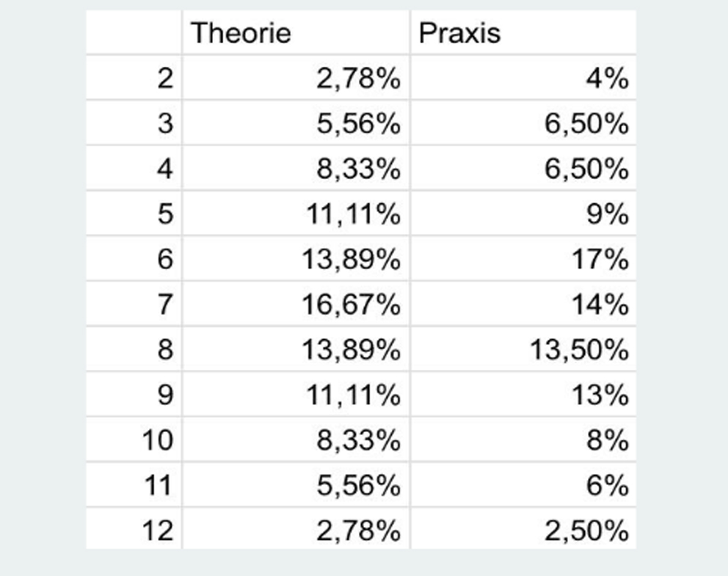728x576 pixels.
Task: Select the row label 2 cell
Action: point(134,78)
